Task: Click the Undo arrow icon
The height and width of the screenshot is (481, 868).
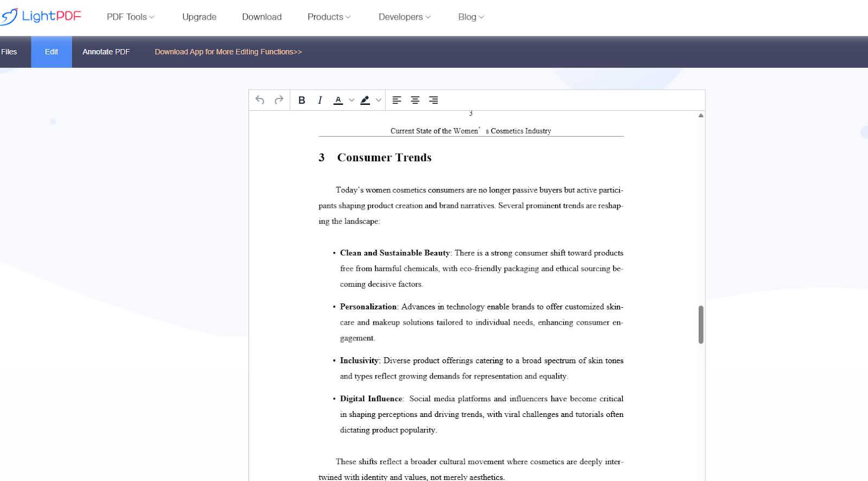Action: [260, 100]
